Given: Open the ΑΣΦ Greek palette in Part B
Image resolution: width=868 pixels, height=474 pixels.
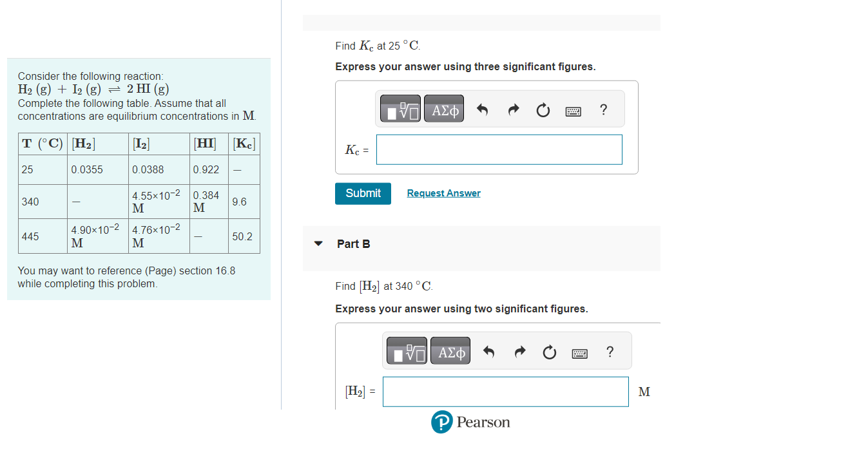Looking at the screenshot, I should pos(450,350).
